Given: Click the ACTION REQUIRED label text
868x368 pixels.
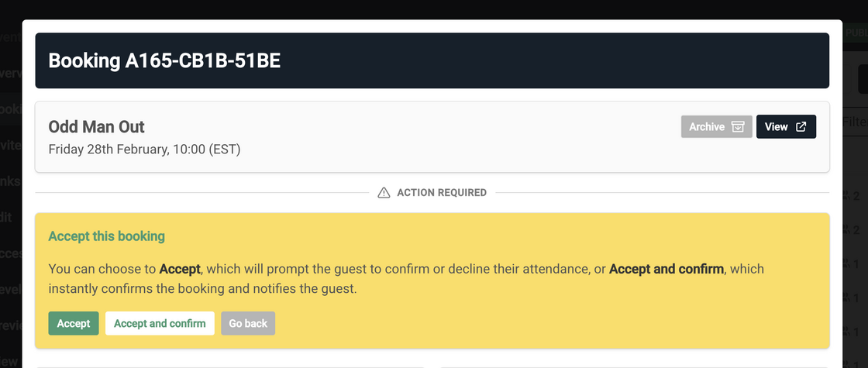Looking at the screenshot, I should (442, 192).
